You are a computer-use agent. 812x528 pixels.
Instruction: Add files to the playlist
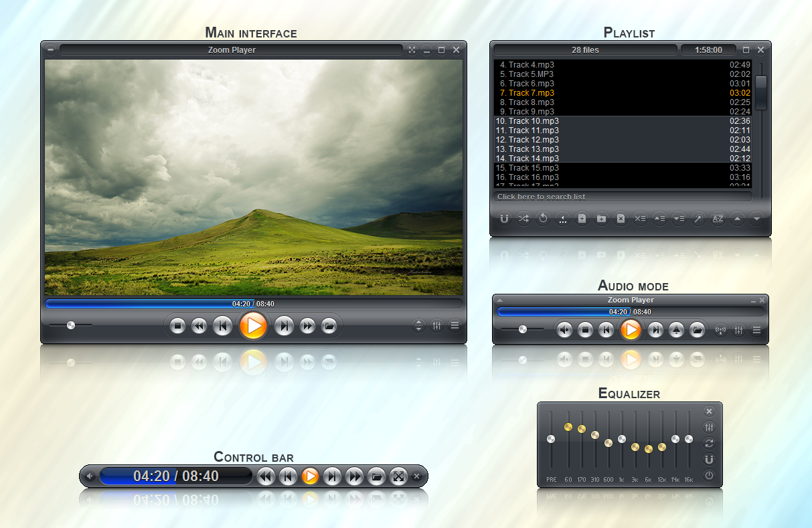(582, 219)
